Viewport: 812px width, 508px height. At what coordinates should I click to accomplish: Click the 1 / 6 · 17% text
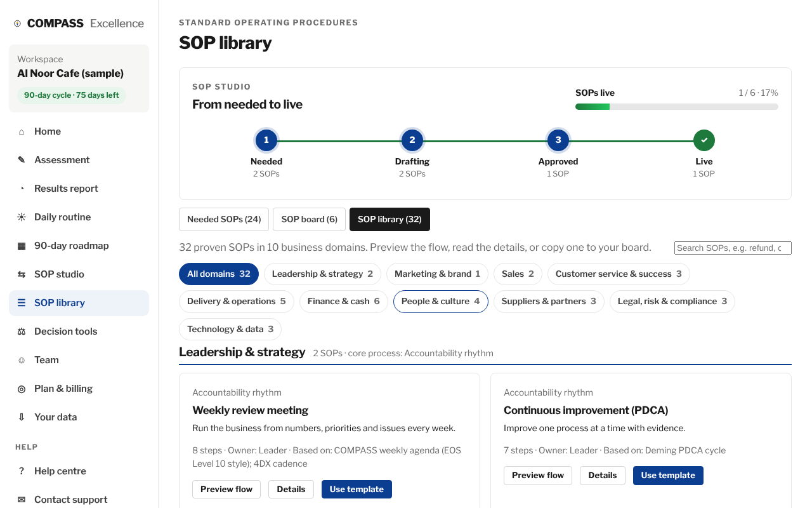[x=758, y=93]
